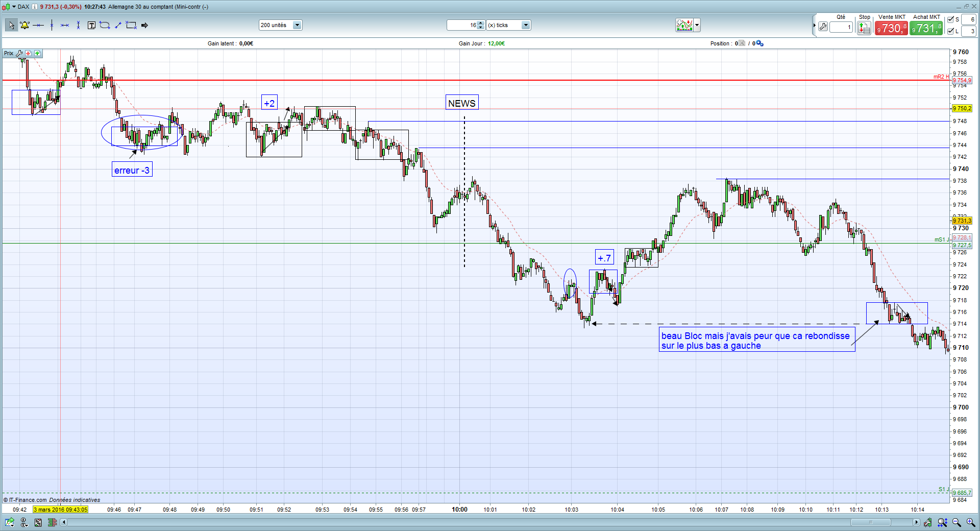Pick the black arrow drawing tool

pyautogui.click(x=144, y=25)
